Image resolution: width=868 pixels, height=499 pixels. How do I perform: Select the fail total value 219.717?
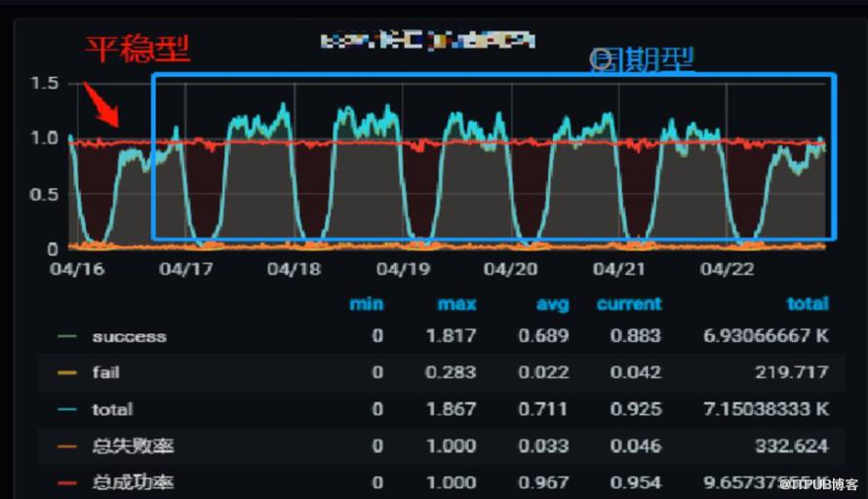click(792, 372)
